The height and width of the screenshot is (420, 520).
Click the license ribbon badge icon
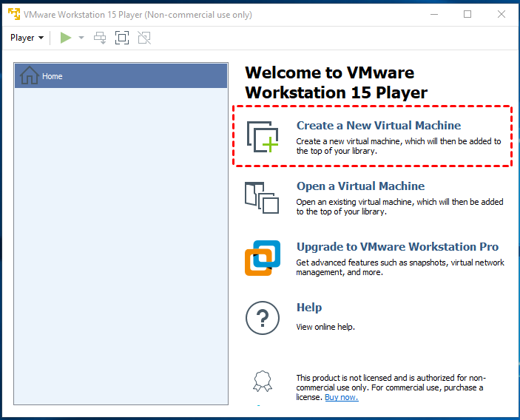tap(263, 380)
